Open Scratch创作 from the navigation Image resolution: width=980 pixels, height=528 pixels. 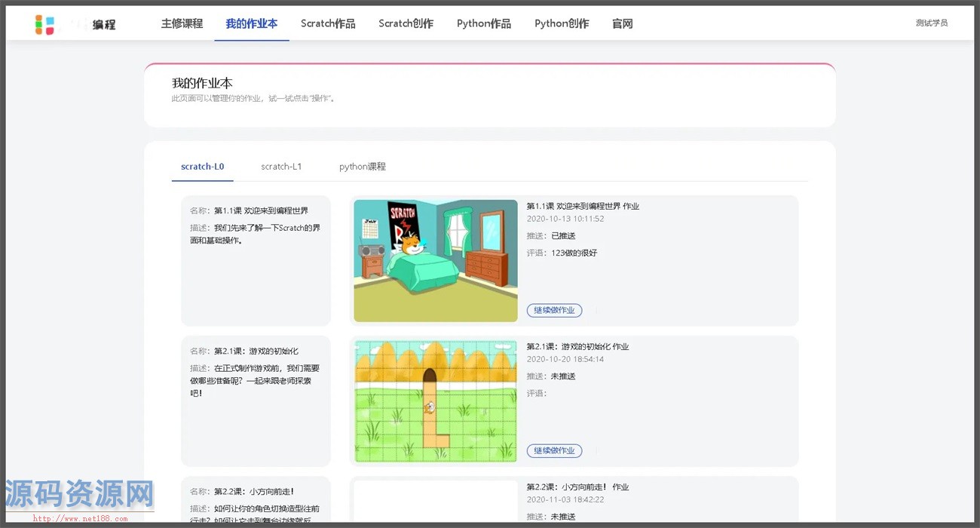click(x=406, y=23)
